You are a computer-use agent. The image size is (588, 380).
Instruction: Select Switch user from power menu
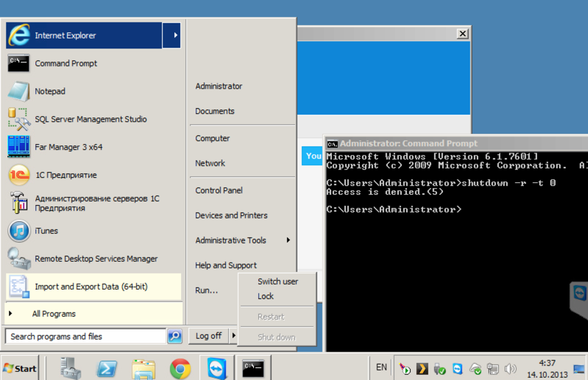pyautogui.click(x=277, y=282)
